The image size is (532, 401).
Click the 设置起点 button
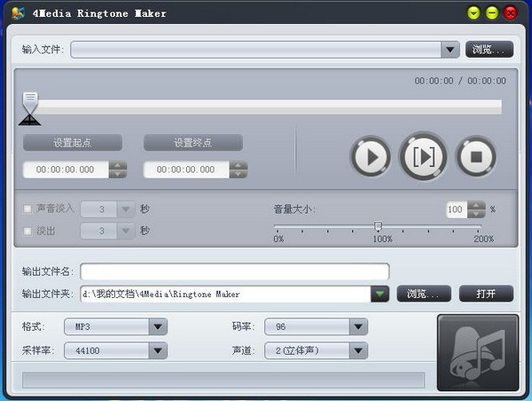73,143
